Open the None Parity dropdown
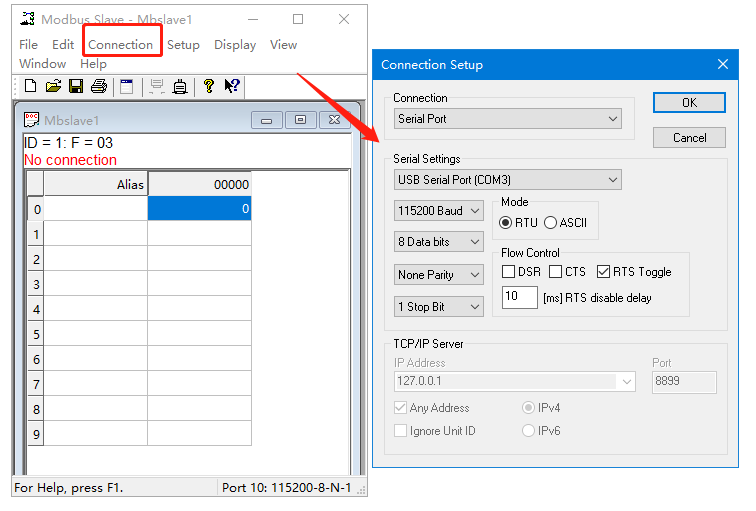The width and height of the screenshot is (756, 511). click(x=439, y=275)
